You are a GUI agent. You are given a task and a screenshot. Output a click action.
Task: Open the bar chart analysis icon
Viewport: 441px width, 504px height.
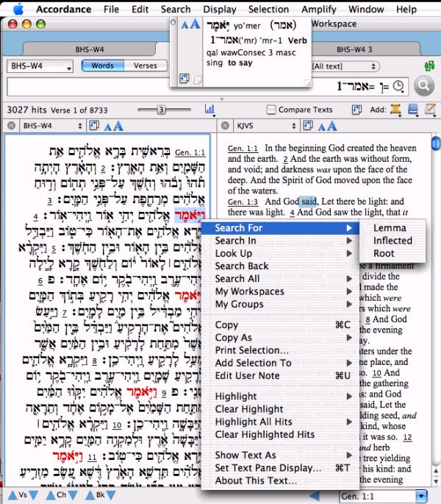209,110
